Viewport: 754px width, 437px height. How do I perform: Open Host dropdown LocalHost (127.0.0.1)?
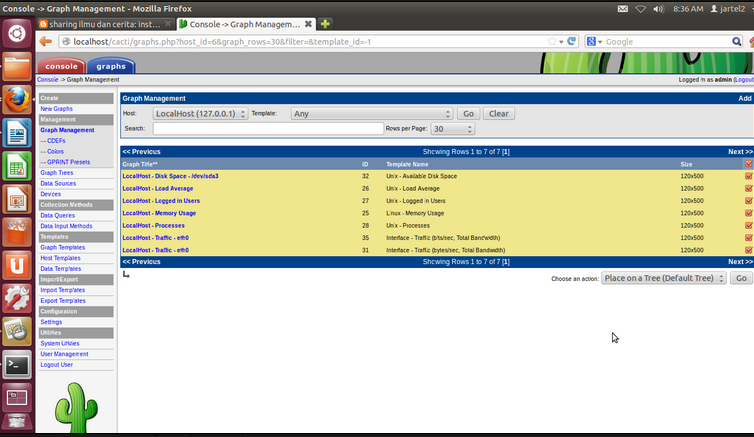coord(200,114)
